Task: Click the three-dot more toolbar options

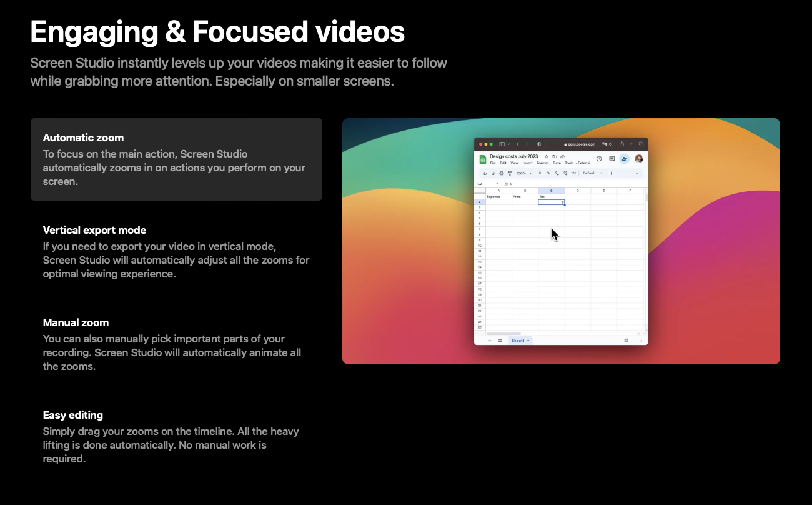Action: click(611, 173)
